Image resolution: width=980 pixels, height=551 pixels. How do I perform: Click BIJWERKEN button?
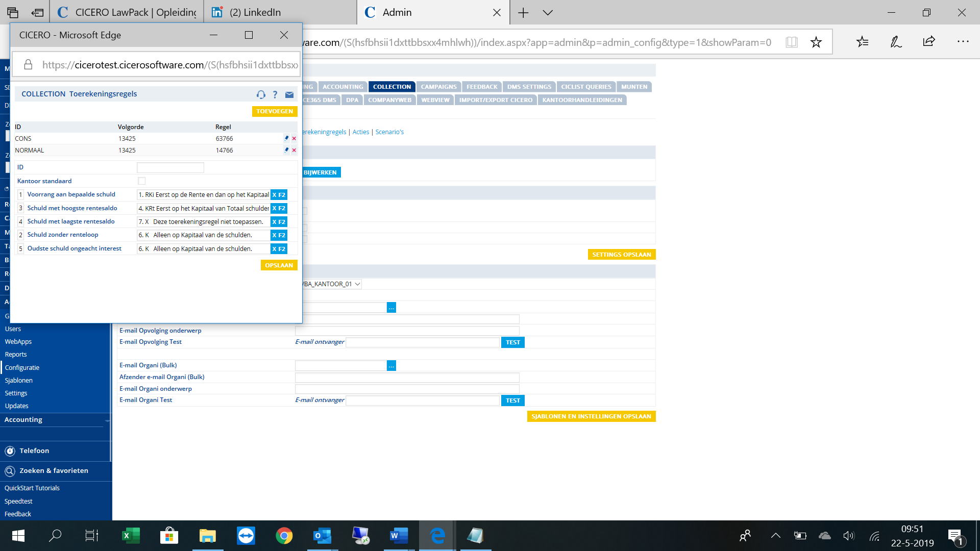tap(321, 172)
